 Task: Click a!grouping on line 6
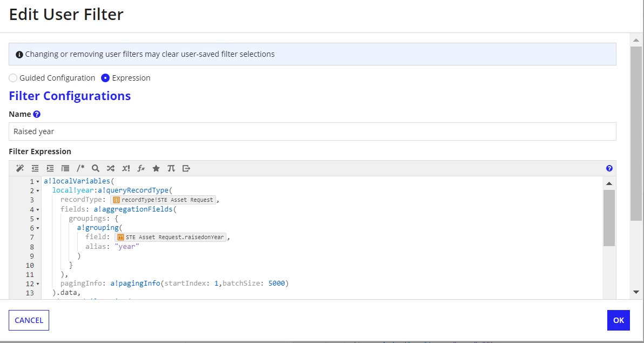(x=97, y=227)
